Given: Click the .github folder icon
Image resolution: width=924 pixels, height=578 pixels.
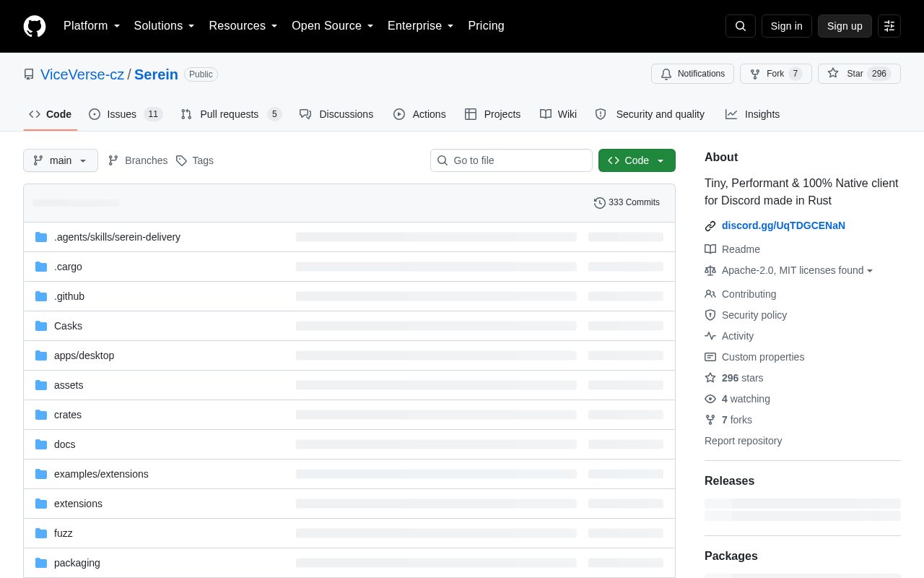Looking at the screenshot, I should point(41,296).
